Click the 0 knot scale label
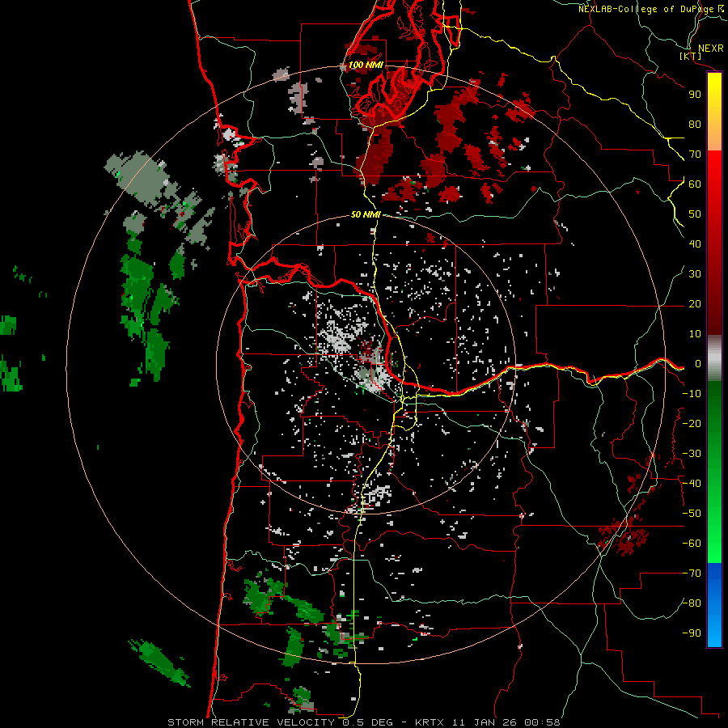Screen dimensions: 728x728 (x=698, y=364)
